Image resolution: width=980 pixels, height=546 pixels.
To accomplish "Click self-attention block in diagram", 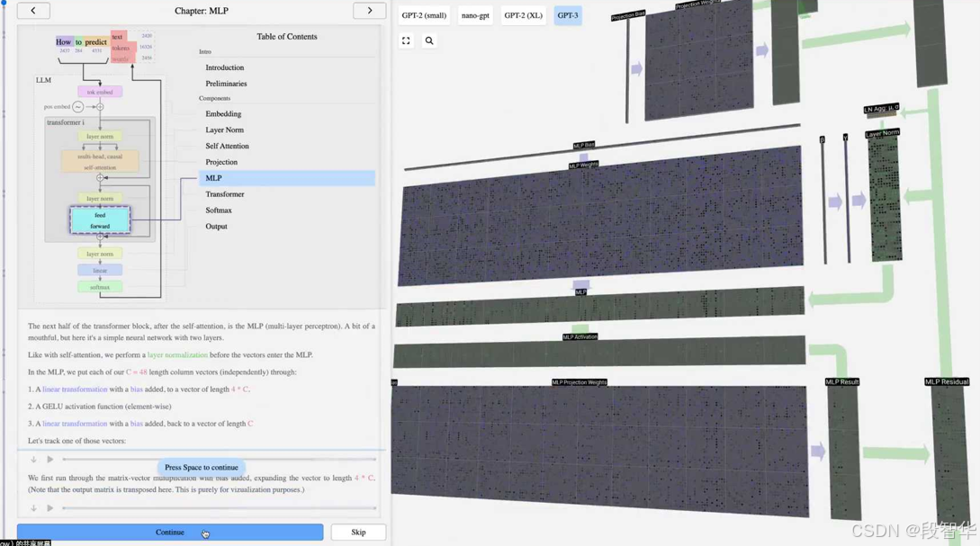I will tap(100, 162).
